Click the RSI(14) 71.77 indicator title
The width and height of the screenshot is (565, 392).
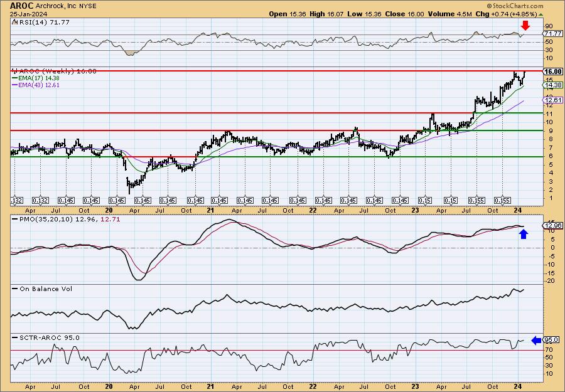click(x=43, y=23)
